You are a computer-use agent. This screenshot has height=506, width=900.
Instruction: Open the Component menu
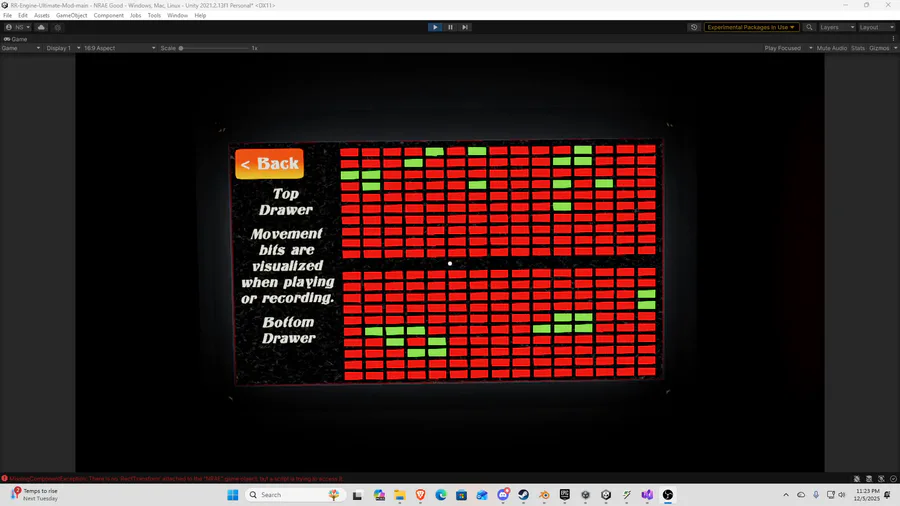108,15
